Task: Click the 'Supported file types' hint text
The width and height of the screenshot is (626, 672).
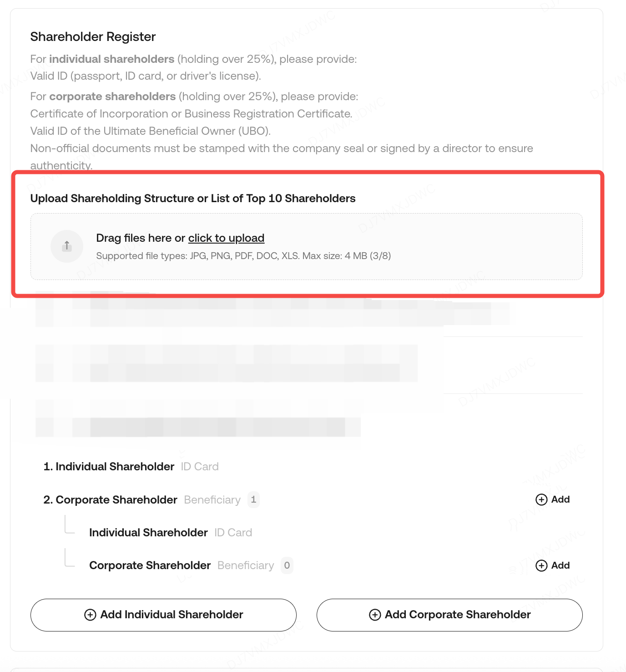Action: pyautogui.click(x=243, y=256)
